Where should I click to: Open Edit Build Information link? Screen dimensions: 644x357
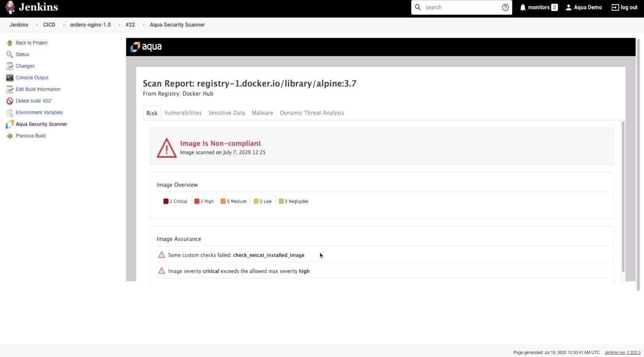pyautogui.click(x=38, y=89)
